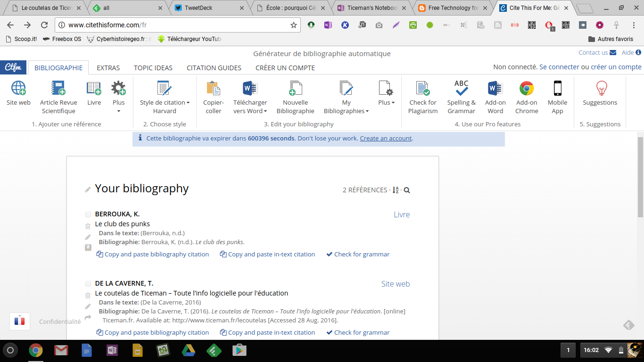This screenshot has width=644, height=362.
Task: Copy and paste in-text citation for Berrouka
Action: 267,254
